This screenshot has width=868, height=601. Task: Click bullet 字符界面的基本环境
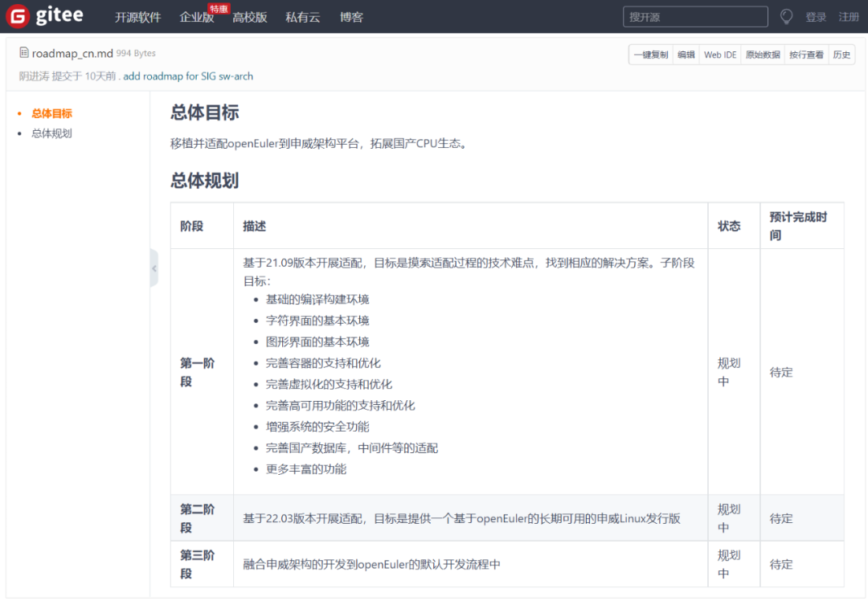click(317, 321)
